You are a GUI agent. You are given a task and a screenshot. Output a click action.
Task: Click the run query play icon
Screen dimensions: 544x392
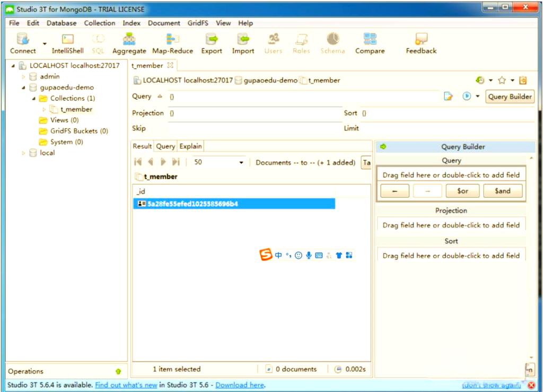tap(467, 96)
